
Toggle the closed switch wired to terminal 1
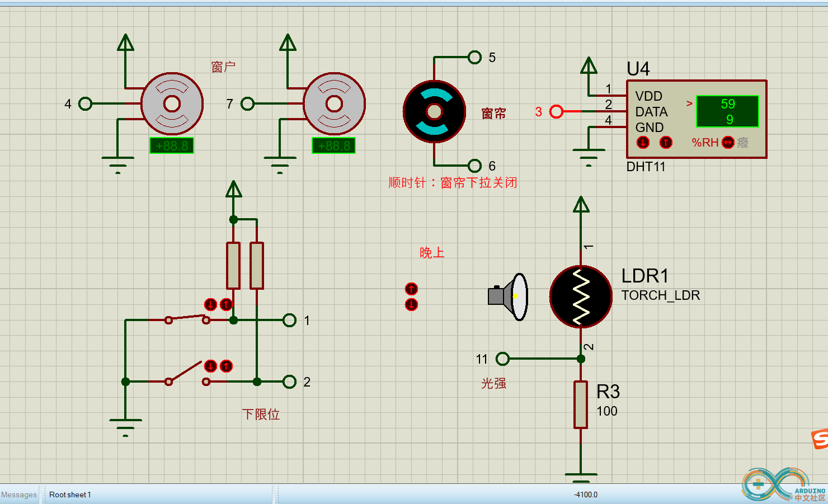[x=187, y=319]
